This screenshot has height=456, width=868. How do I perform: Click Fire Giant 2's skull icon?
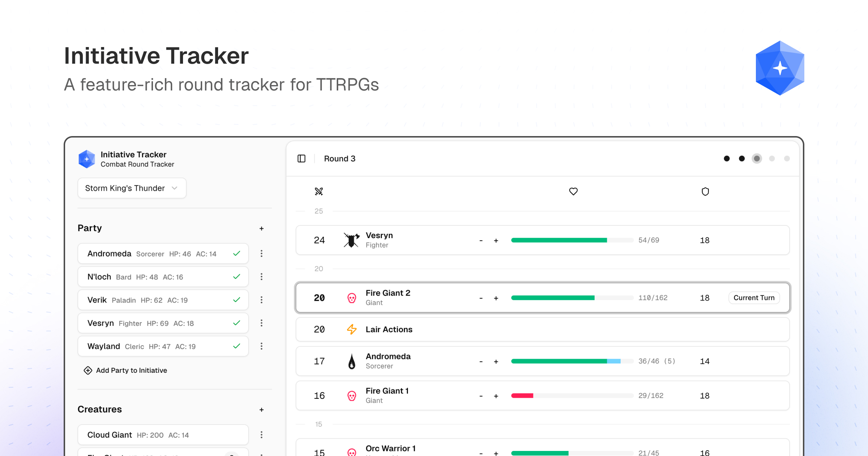[x=352, y=297]
